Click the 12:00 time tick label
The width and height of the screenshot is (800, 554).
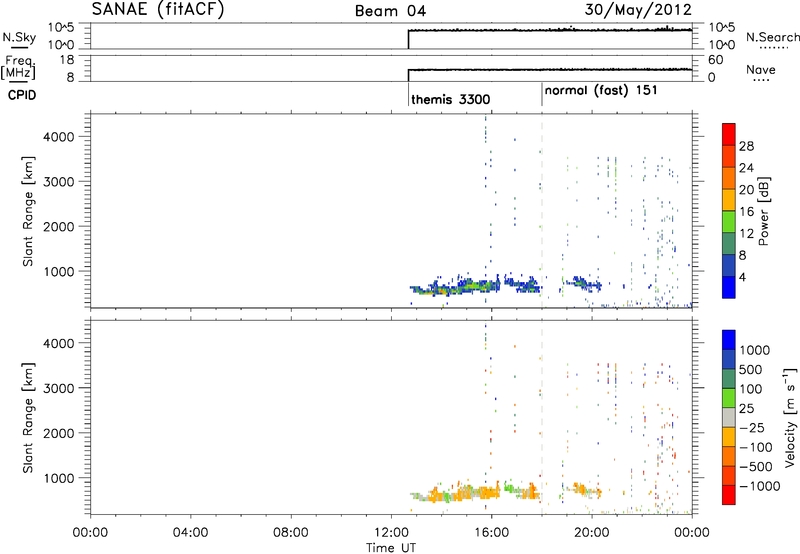click(x=391, y=533)
